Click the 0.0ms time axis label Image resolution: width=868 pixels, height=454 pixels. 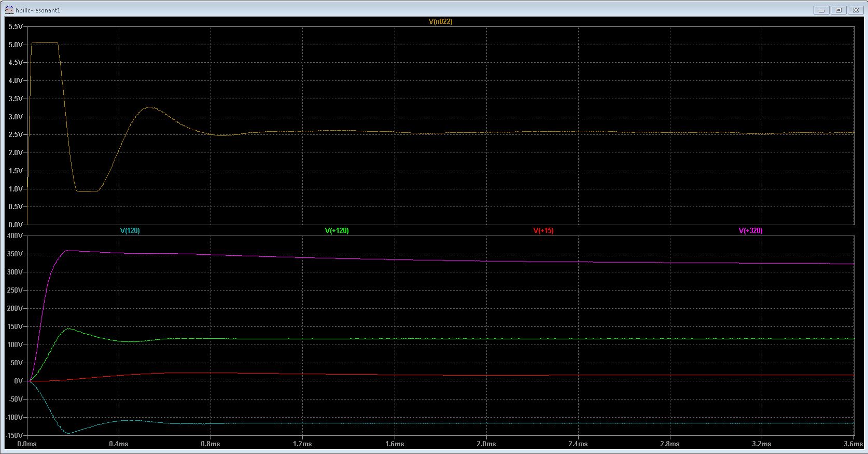click(27, 444)
